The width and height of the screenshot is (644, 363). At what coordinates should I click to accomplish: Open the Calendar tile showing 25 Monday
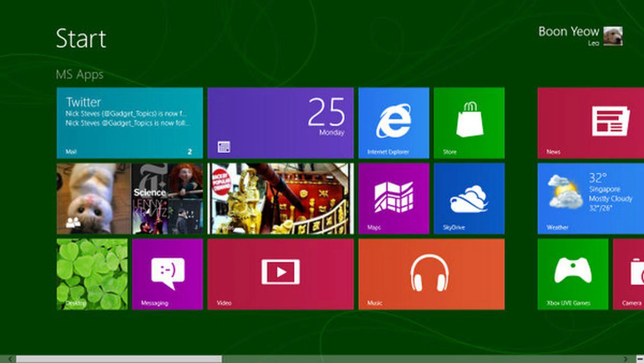pyautogui.click(x=280, y=123)
